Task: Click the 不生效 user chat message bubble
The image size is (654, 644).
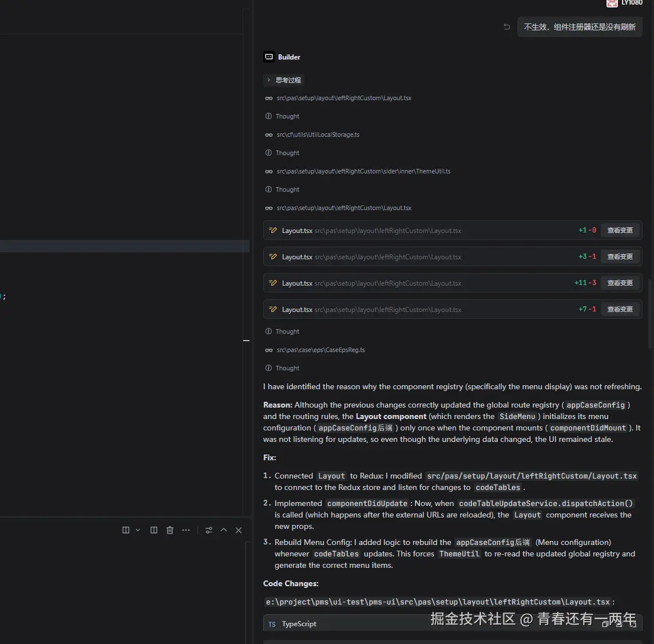Action: [x=580, y=26]
